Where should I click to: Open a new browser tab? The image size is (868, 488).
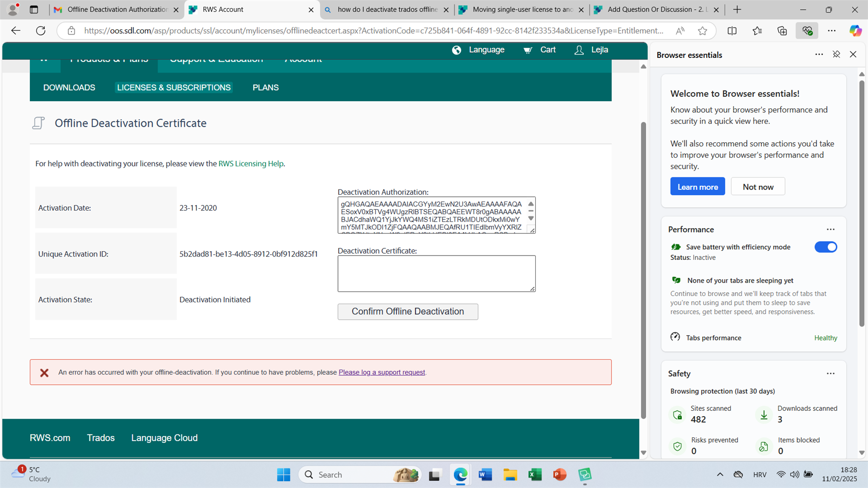[737, 10]
